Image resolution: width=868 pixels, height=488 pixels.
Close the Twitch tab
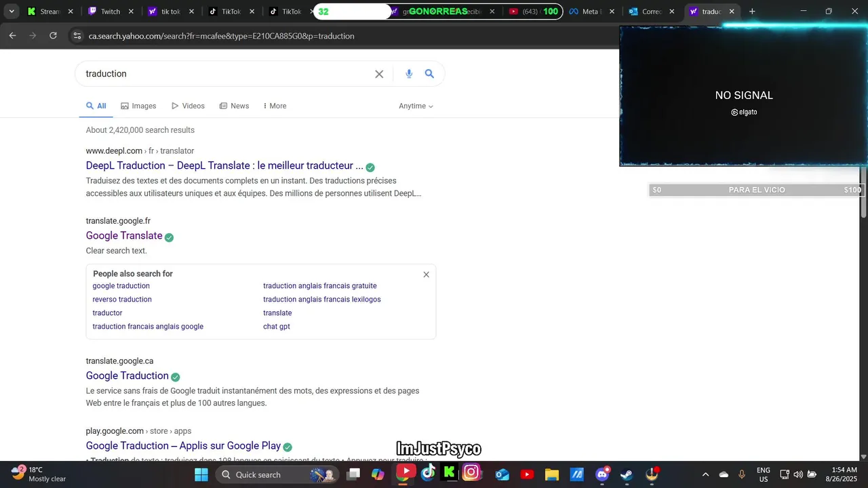click(131, 12)
